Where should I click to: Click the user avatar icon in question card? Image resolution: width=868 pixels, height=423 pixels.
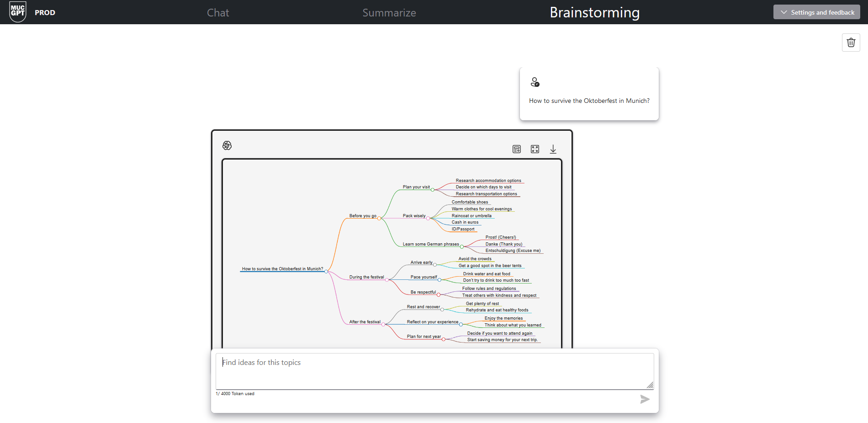(x=535, y=82)
